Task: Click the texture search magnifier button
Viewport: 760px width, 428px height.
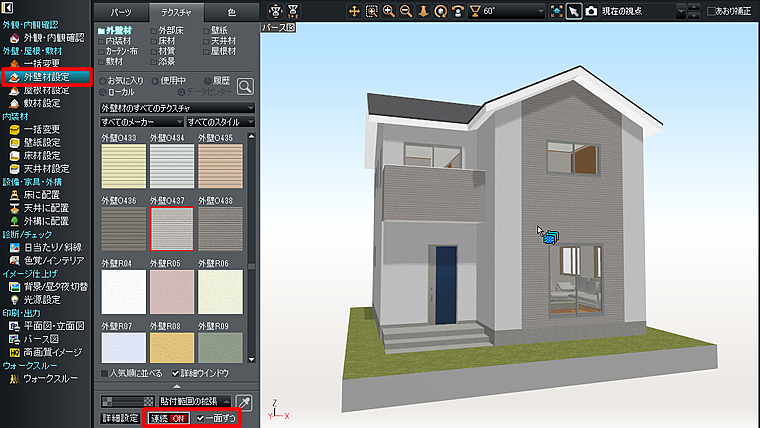Action: coord(244,87)
